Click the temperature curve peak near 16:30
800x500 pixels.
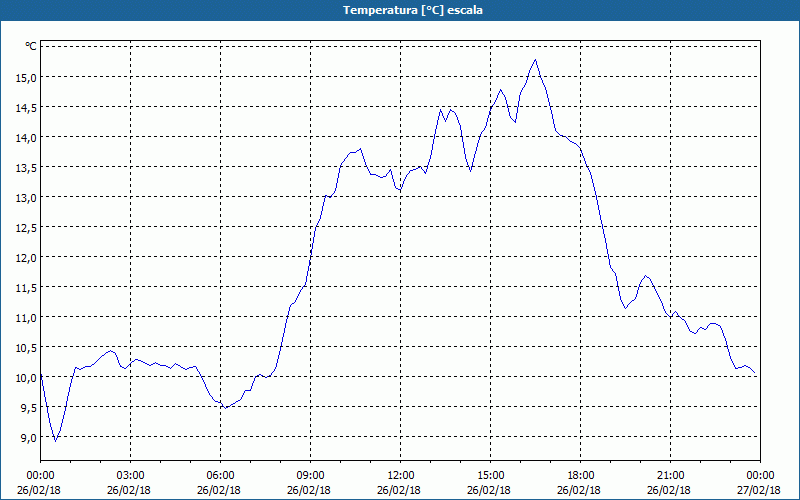tap(535, 60)
